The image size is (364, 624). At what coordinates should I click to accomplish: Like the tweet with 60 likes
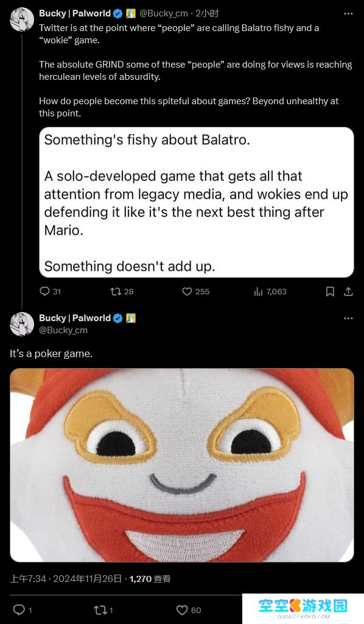(x=182, y=610)
